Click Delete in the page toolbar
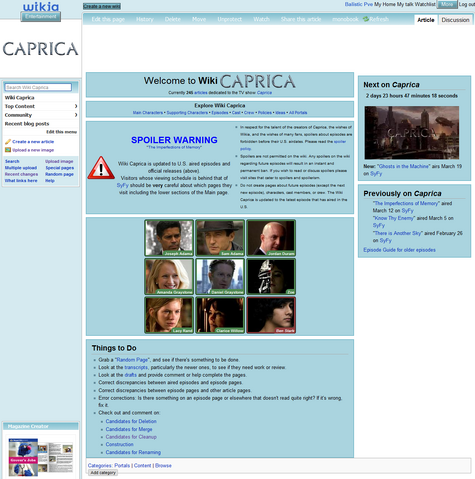475x479 pixels. (173, 19)
